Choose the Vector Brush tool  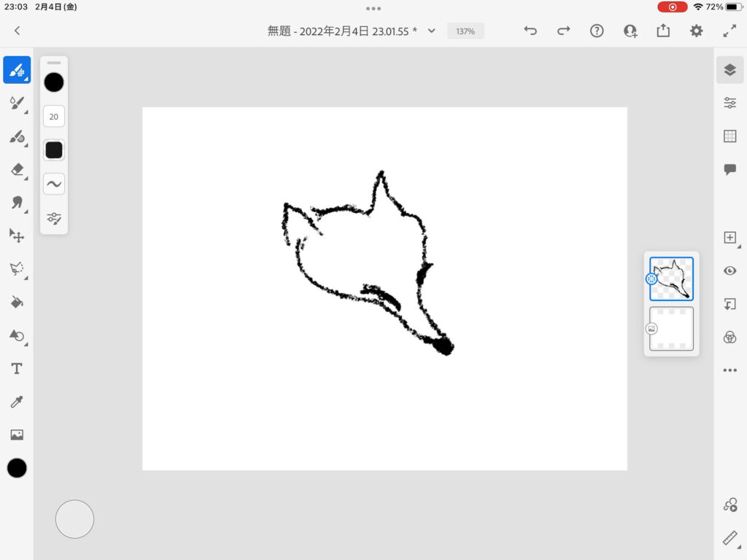pos(17,136)
